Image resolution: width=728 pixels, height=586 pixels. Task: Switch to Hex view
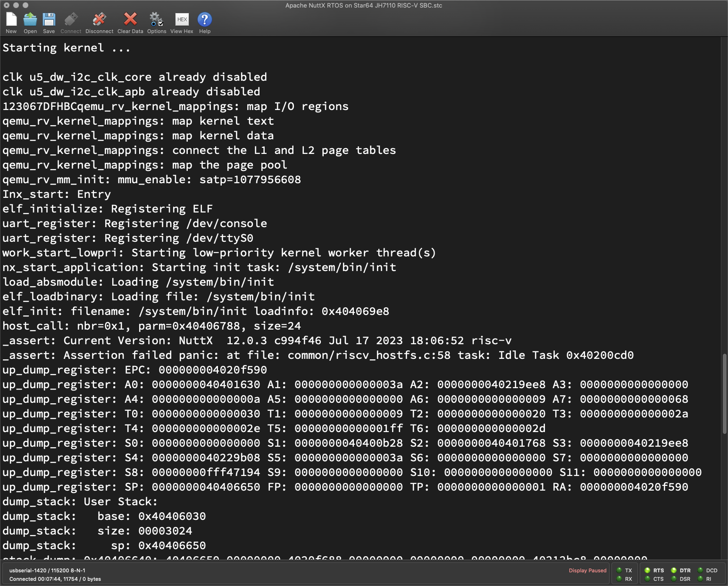[182, 21]
